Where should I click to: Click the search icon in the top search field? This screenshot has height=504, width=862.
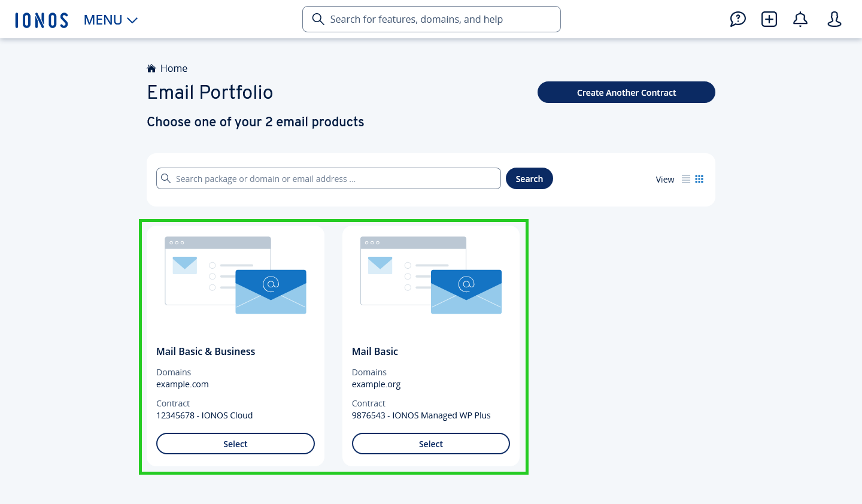(x=318, y=19)
